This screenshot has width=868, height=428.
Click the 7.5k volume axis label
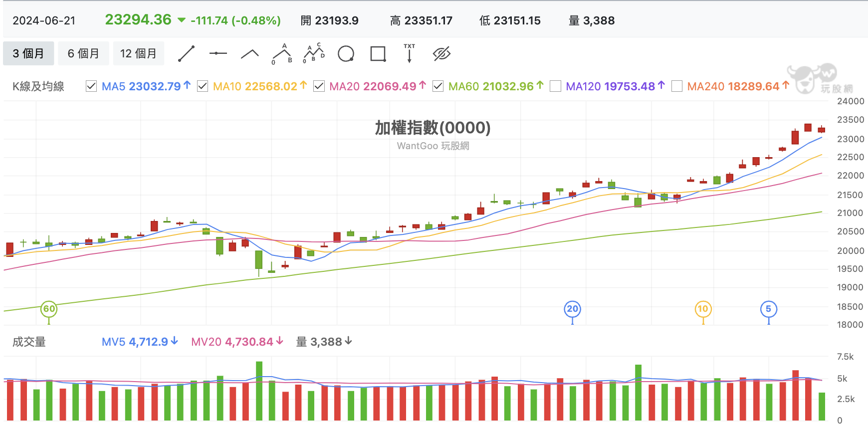[x=845, y=357]
